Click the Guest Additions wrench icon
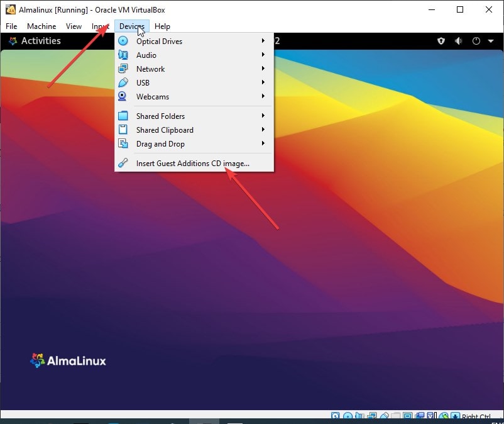This screenshot has height=424, width=504. pyautogui.click(x=123, y=163)
